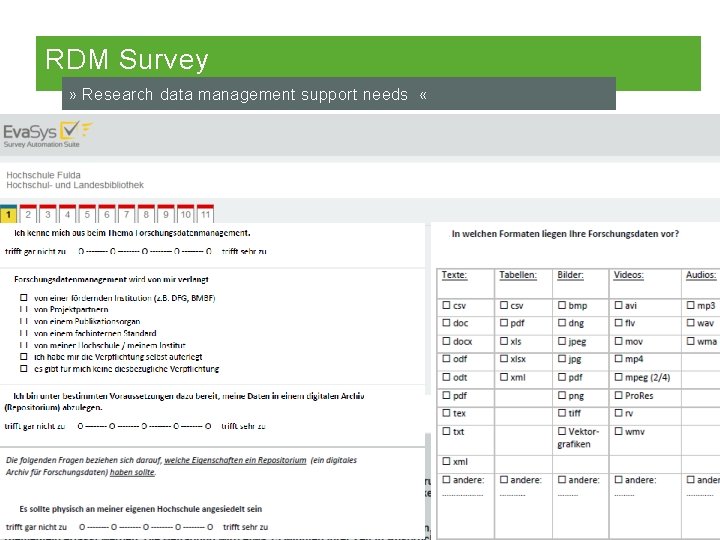
Task: Select avi video format checkbox
Action: click(619, 305)
